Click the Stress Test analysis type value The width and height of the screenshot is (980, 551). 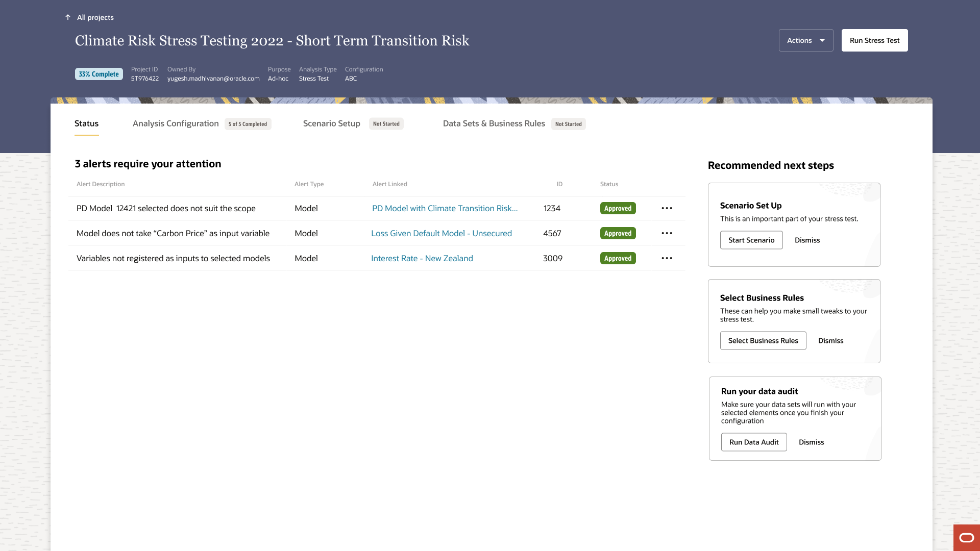click(314, 79)
